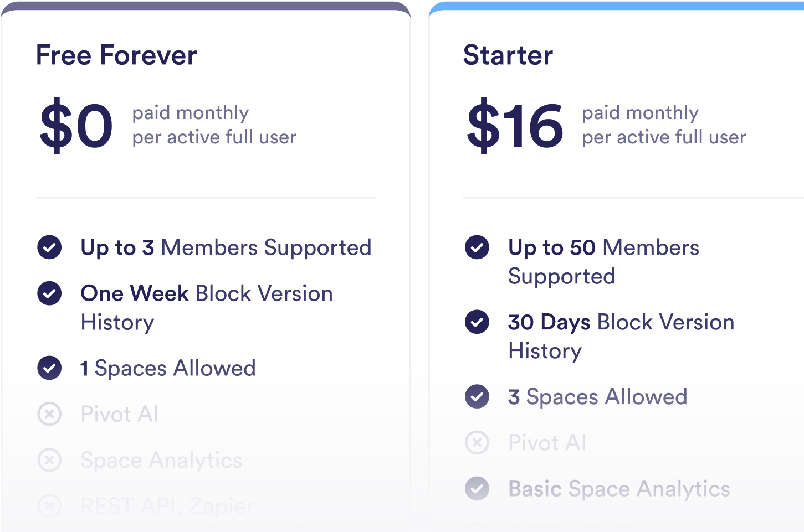Screen dimensions: 804x532
Task: Select the Free Forever plan heading
Action: point(116,55)
